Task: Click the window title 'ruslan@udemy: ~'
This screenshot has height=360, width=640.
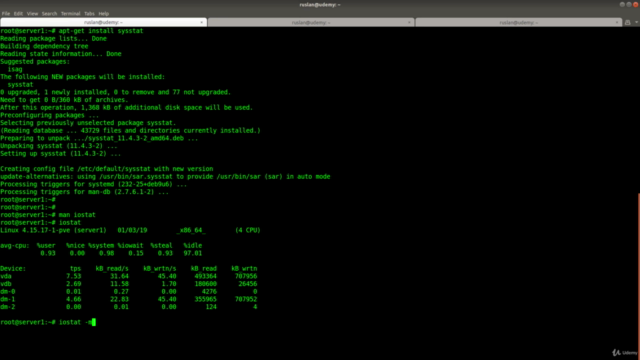Action: click(320, 4)
